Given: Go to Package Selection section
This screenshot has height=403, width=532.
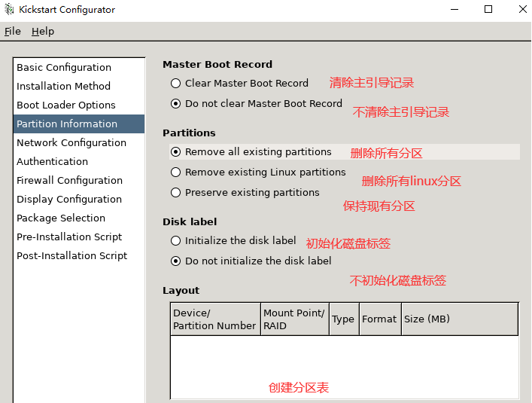Looking at the screenshot, I should coord(79,218).
